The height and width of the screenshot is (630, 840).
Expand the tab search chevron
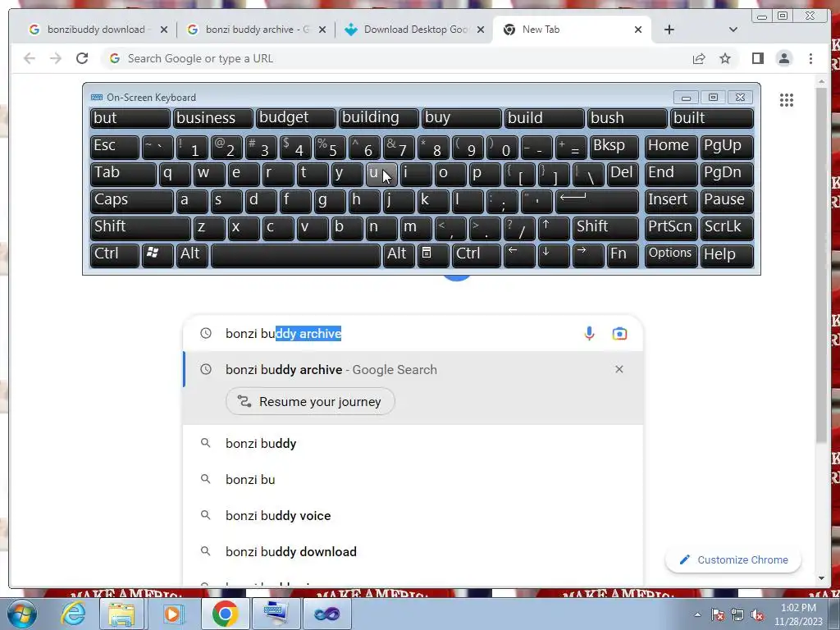coord(733,30)
